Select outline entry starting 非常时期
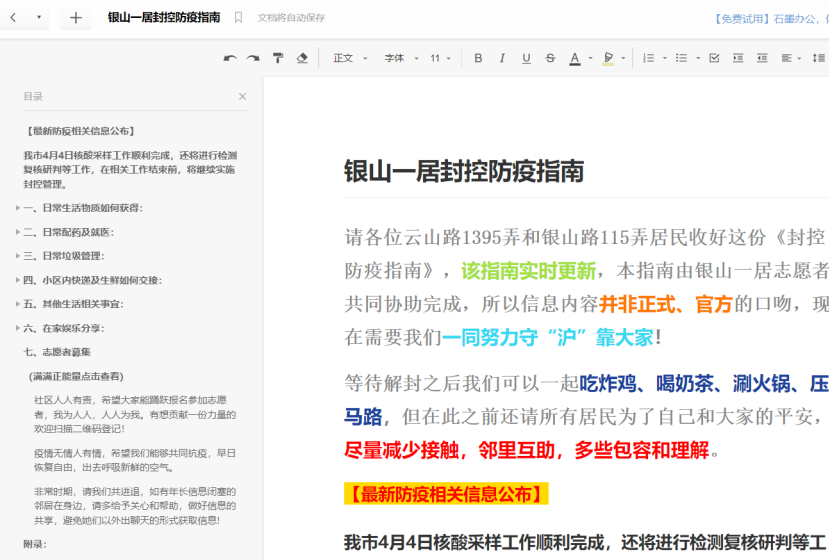 135,506
